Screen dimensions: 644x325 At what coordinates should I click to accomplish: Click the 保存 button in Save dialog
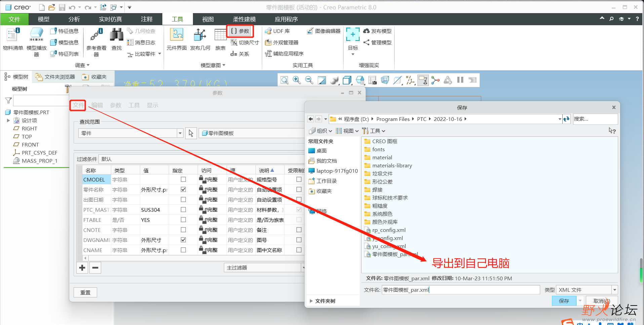[x=564, y=301]
